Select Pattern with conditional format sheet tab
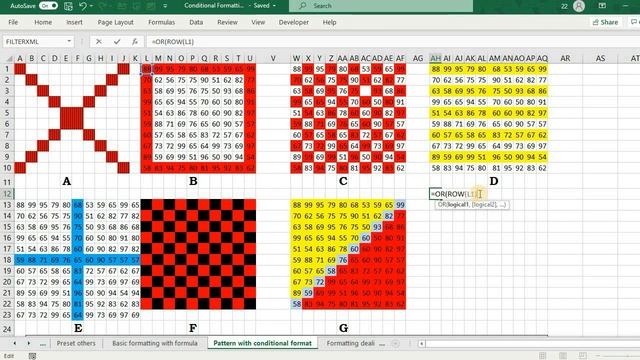The image size is (640, 360). pos(262,343)
